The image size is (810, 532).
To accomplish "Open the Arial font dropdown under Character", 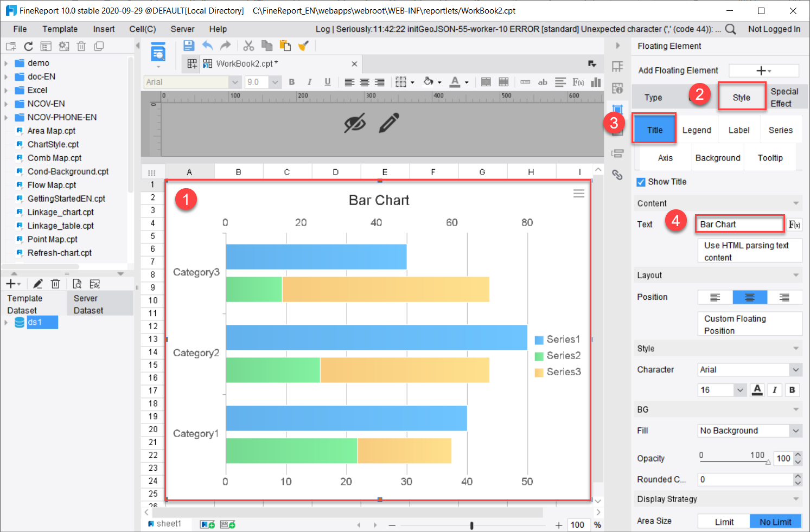I will pyautogui.click(x=796, y=369).
